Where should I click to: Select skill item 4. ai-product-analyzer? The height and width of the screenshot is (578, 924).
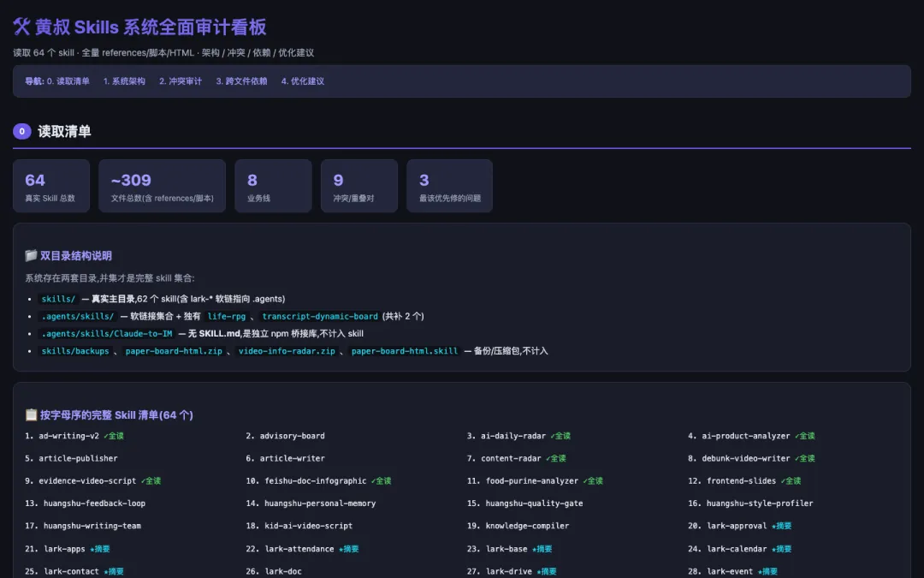(x=751, y=436)
